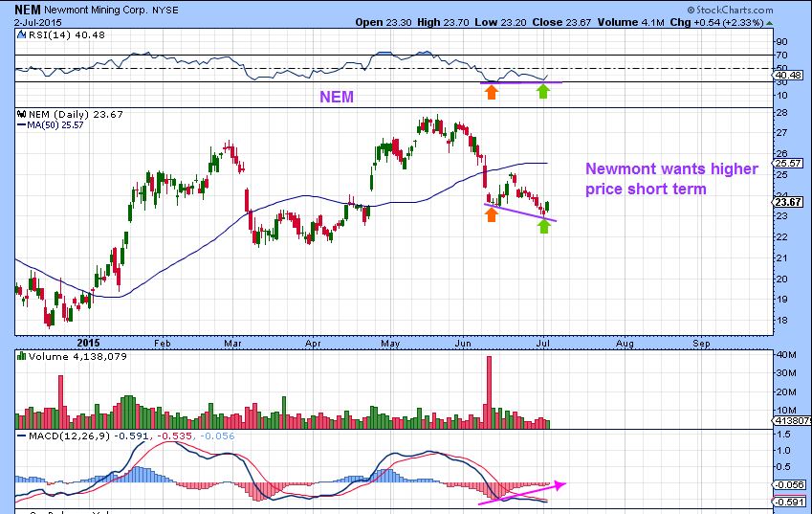Image resolution: width=812 pixels, height=514 pixels.
Task: Click the MACD(12,26,9) -0.591 label
Action: pos(89,436)
